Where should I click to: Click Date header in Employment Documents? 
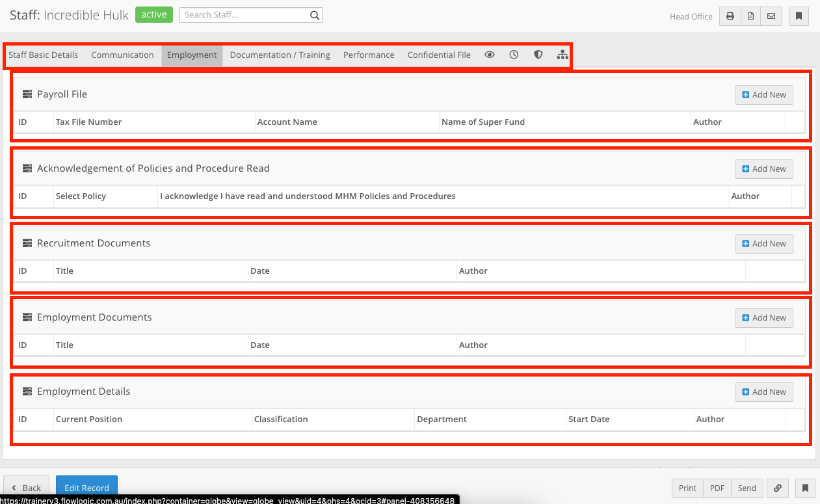click(259, 345)
